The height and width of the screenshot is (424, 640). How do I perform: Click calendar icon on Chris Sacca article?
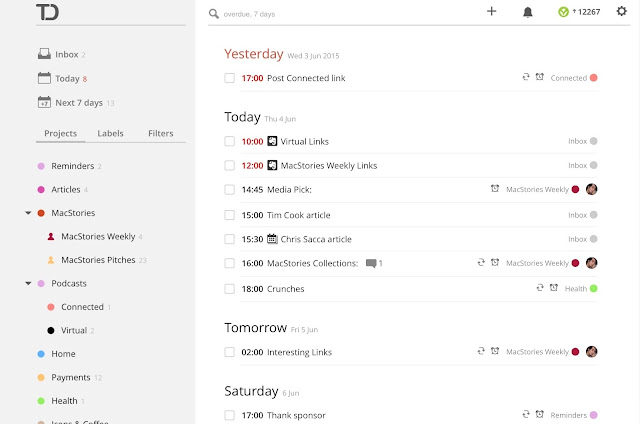[272, 239]
